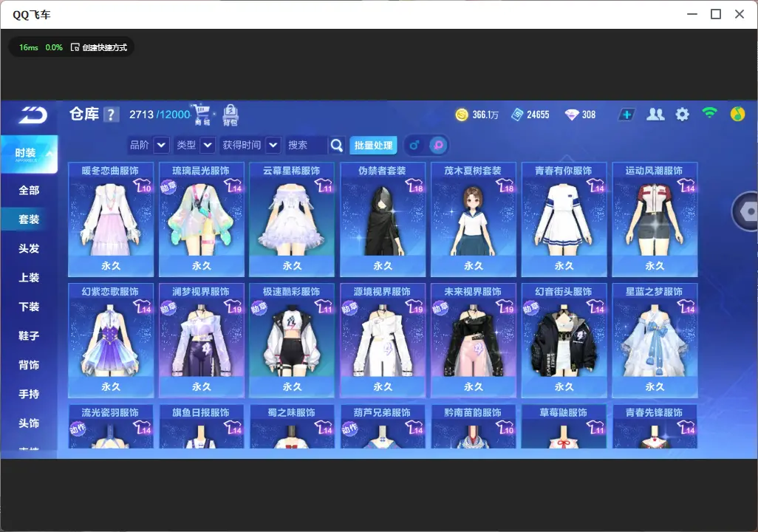758x532 pixels.
Task: Pick the 蜀之味服饰 outfit card
Action: pyautogui.click(x=292, y=426)
